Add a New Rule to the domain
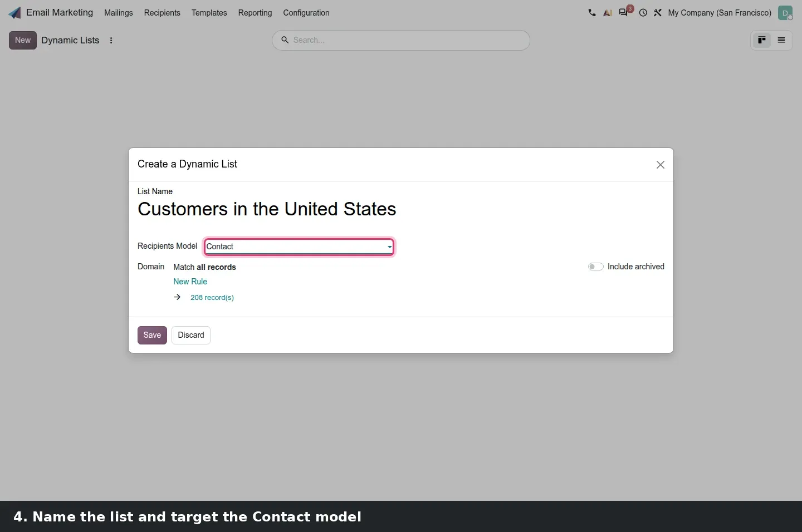This screenshot has height=532, width=802. point(190,282)
